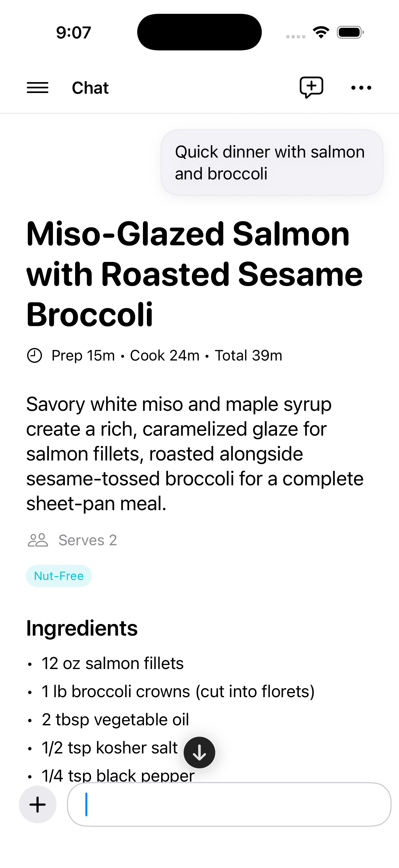The image size is (399, 868).
Task: Open attachments with the plus button
Action: tap(37, 805)
